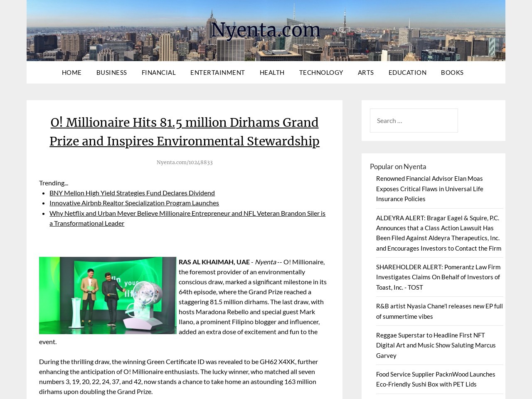
Task: Open the Education menu item
Action: click(x=407, y=72)
